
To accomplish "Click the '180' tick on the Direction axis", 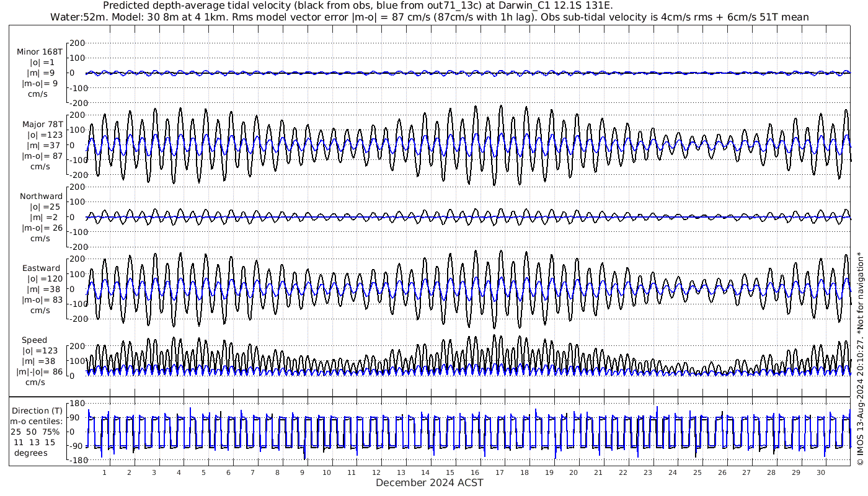I will click(x=77, y=403).
